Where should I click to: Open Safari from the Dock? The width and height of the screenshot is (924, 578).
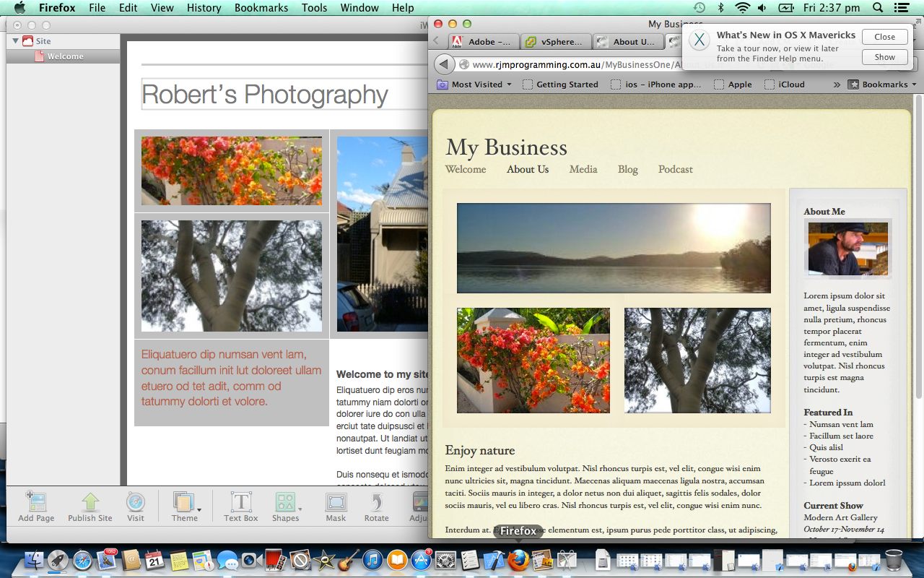coord(82,559)
